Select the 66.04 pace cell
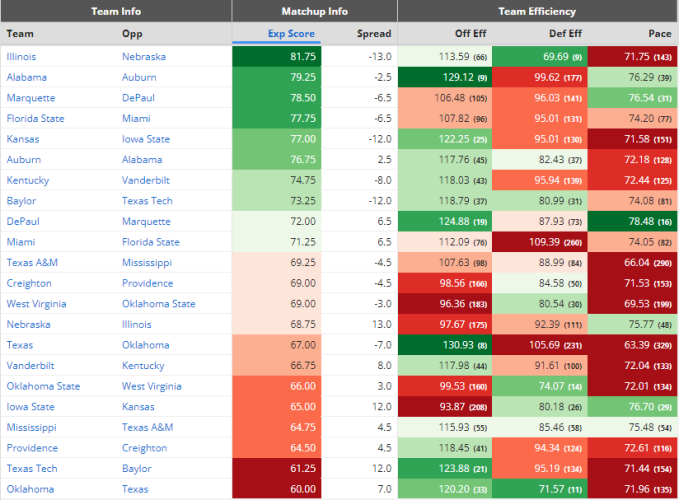Screen dimensions: 679x500 pos(633,262)
